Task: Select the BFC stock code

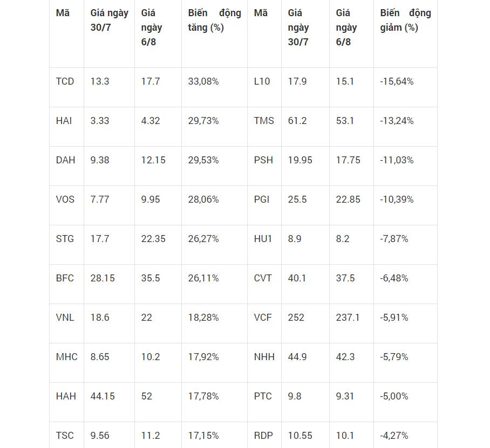Action: pos(65,278)
